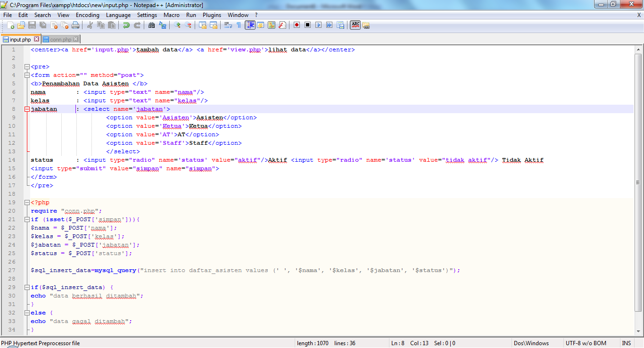Open the Language menu
This screenshot has width=644, height=348.
coord(118,15)
